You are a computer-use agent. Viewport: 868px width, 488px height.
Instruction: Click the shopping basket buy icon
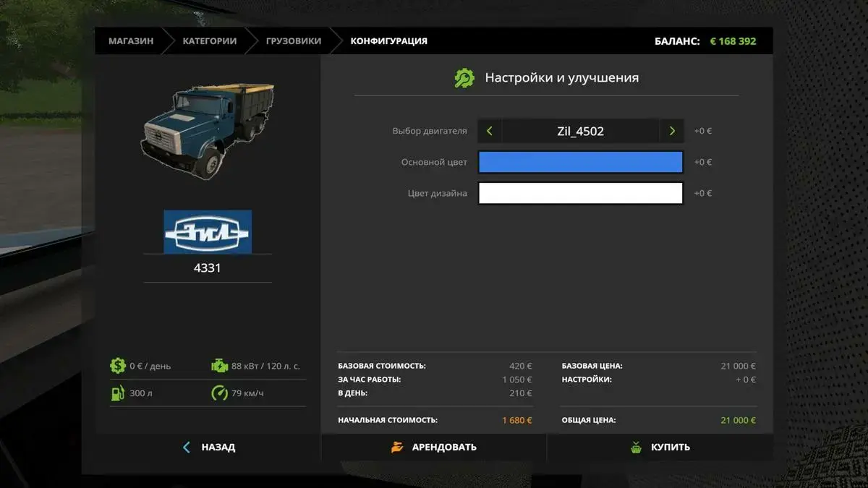tap(636, 448)
